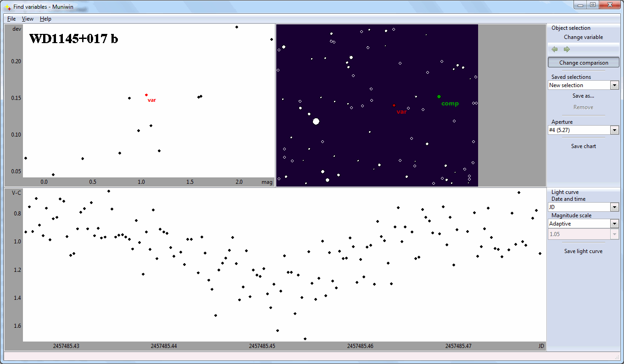Click the large bright star on chart

pos(316,121)
